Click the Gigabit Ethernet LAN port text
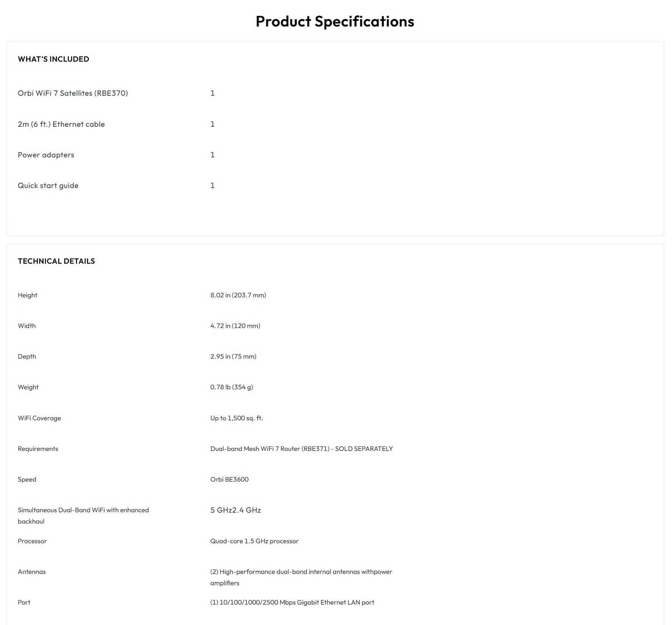This screenshot has height=625, width=672. pyautogui.click(x=292, y=602)
